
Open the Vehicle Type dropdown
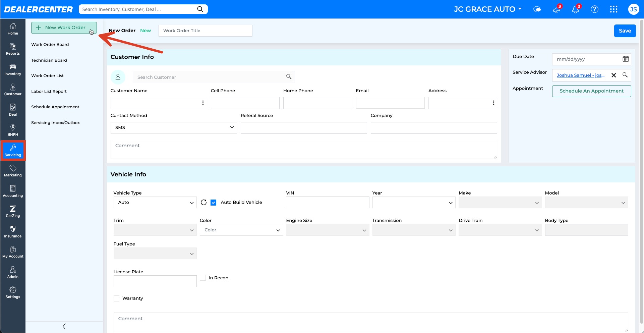(x=155, y=203)
